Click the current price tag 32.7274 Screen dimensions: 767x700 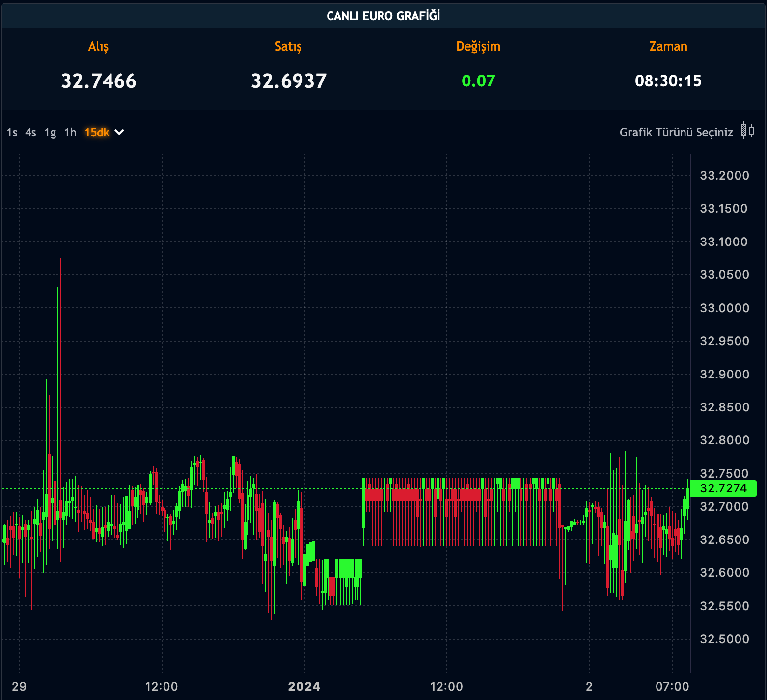pyautogui.click(x=723, y=488)
